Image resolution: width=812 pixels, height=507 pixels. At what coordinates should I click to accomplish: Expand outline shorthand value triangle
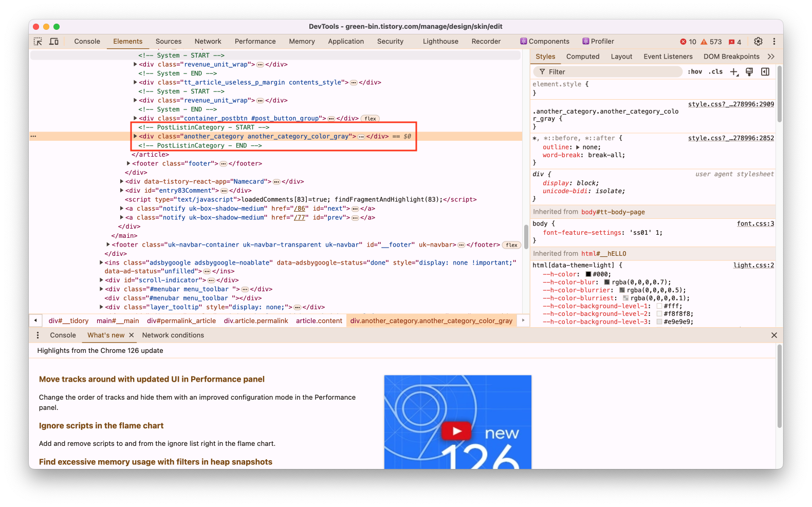[x=578, y=147]
